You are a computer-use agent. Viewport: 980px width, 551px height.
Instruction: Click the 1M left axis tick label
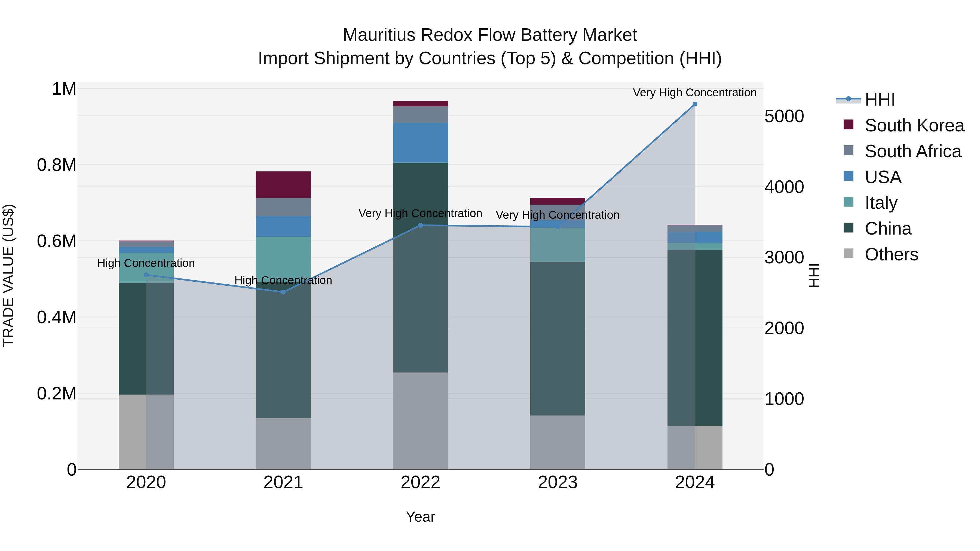click(64, 89)
